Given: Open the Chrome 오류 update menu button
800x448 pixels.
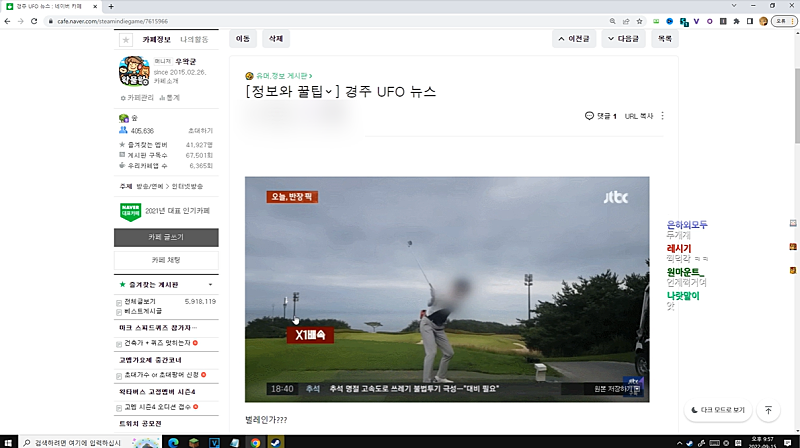Looking at the screenshot, I should tap(784, 21).
